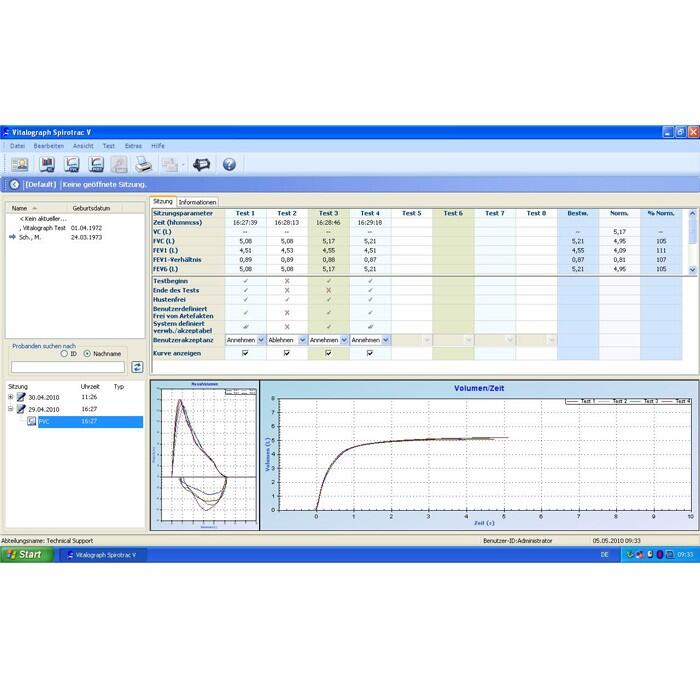The image size is (700, 700).
Task: Click the % Norm. column header
Action: click(661, 213)
